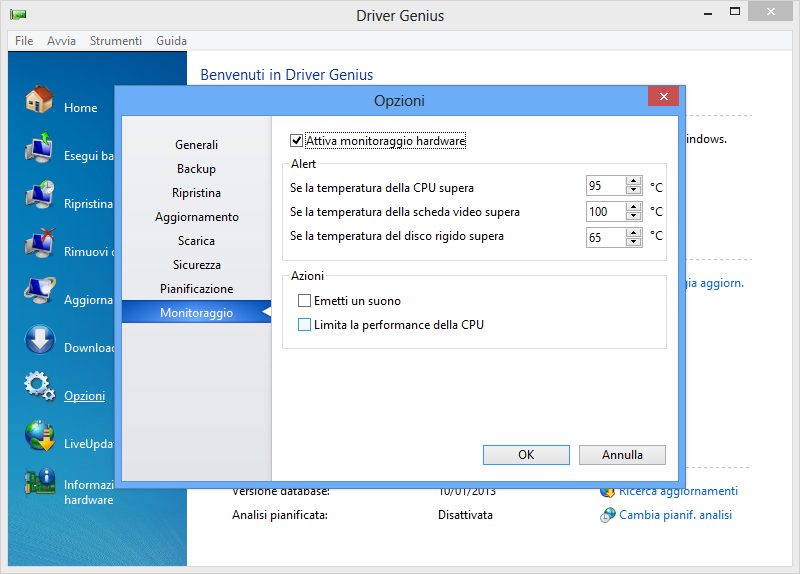Open the Sicurezza options tab
This screenshot has height=574, width=800.
point(196,265)
